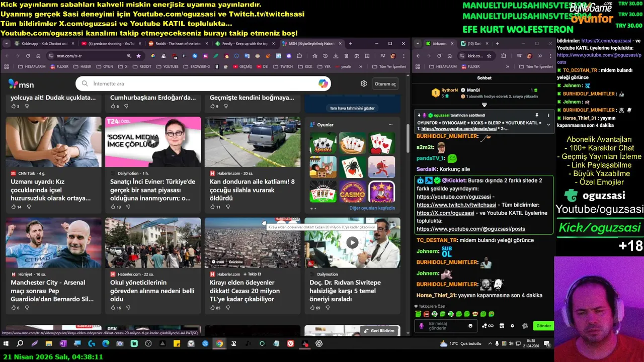The image size is (644, 362).
Task: Open Diğer oyunları keşfedin link
Action: 372,208
